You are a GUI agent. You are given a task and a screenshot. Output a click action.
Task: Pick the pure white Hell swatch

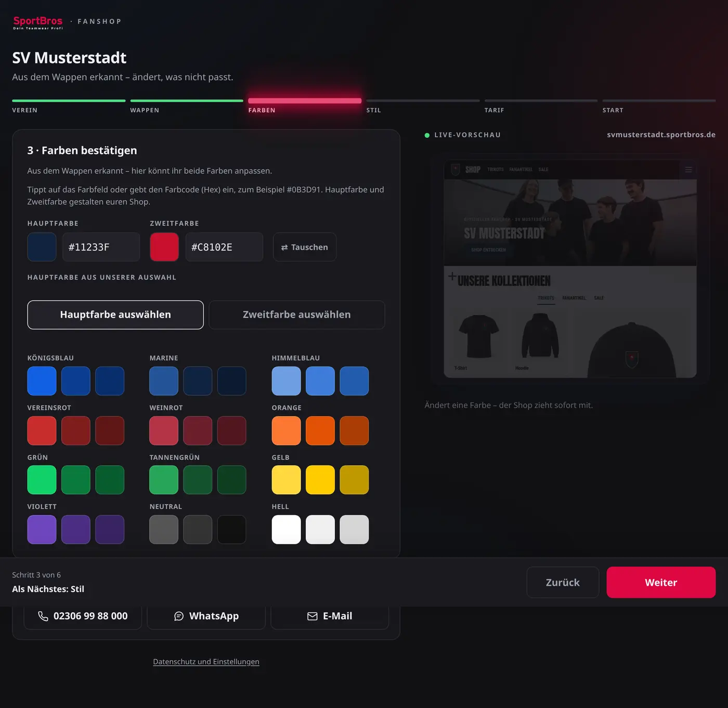click(286, 529)
